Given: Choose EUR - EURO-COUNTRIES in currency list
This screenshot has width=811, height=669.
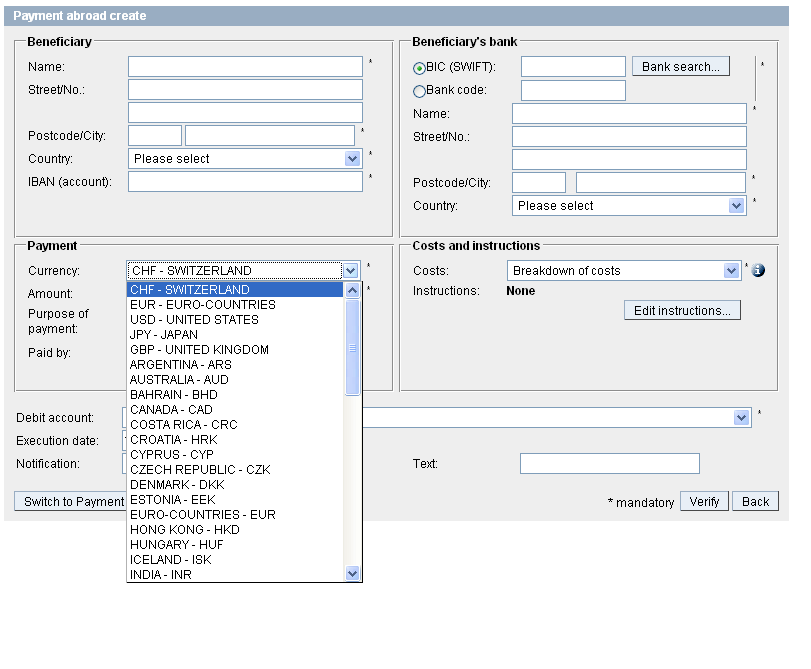Looking at the screenshot, I should point(235,305).
